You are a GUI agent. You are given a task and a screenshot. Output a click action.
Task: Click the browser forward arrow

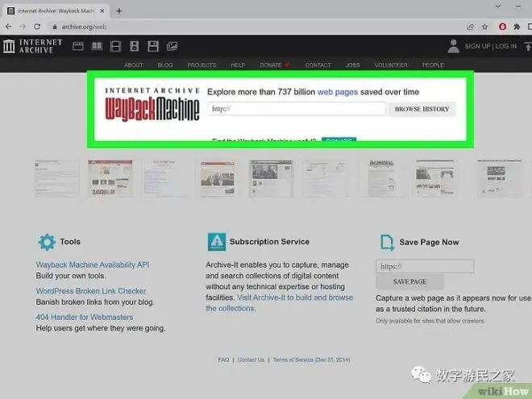coord(23,27)
